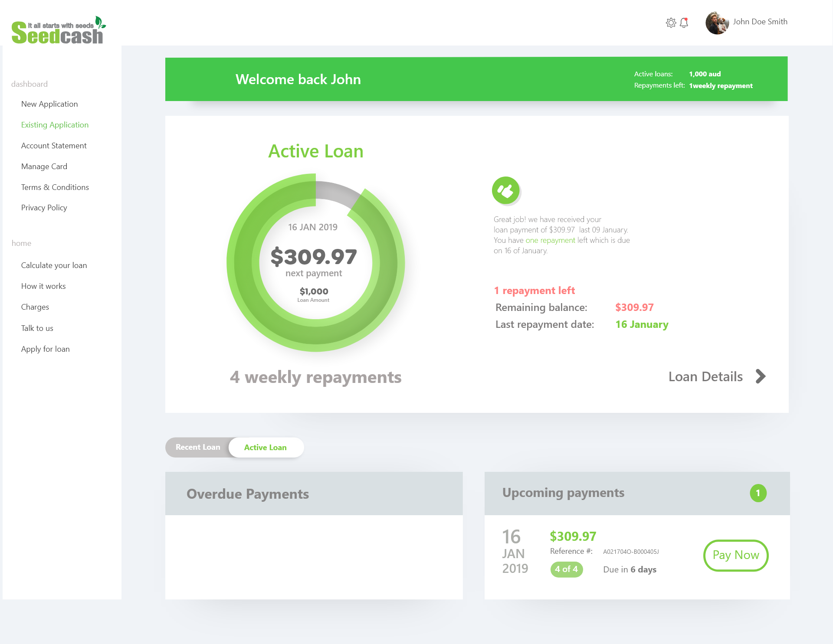Select the Active Loan toggle option

point(266,447)
